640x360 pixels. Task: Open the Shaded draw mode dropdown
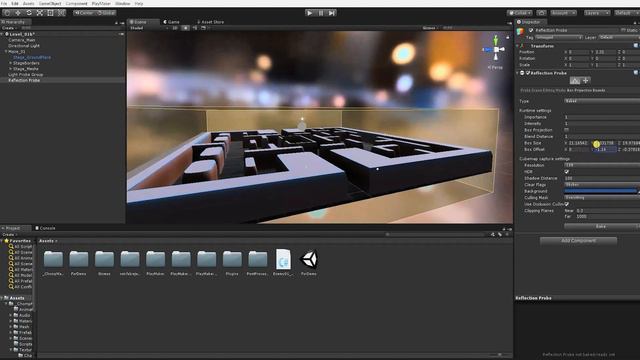149,28
